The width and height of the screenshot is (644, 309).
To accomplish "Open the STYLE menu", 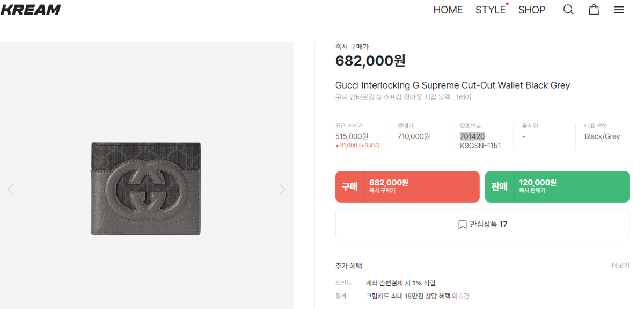I will click(491, 10).
